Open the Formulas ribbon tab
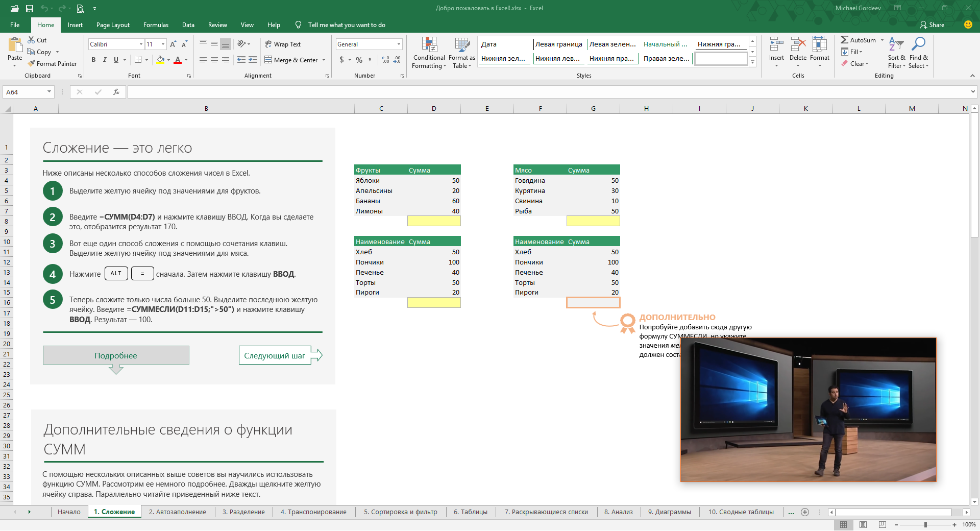 point(156,25)
